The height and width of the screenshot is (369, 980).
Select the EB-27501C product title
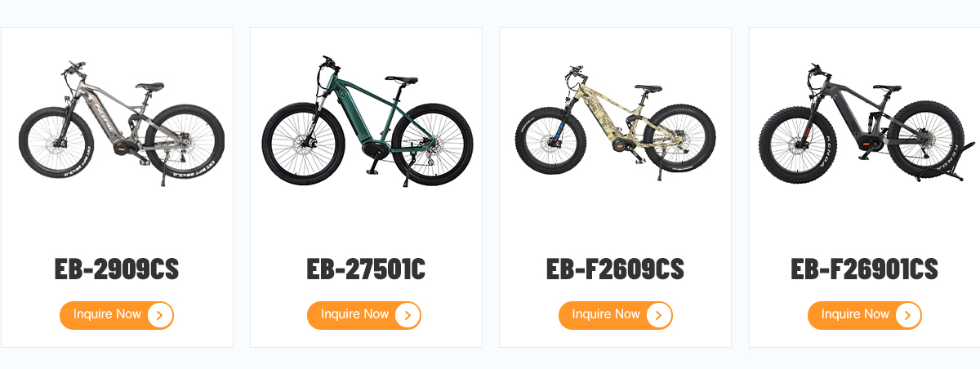pos(366,269)
